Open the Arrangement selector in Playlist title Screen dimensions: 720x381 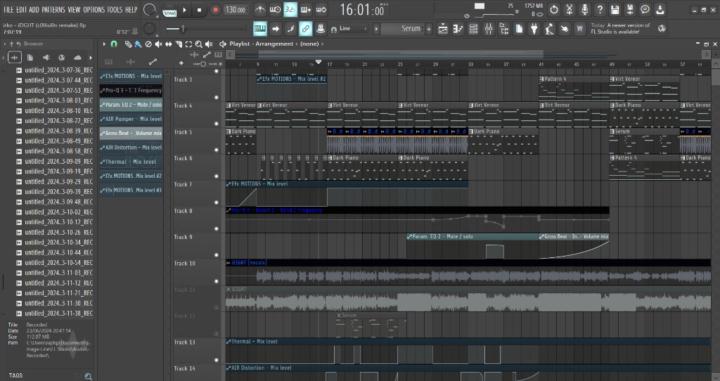pyautogui.click(x=274, y=44)
